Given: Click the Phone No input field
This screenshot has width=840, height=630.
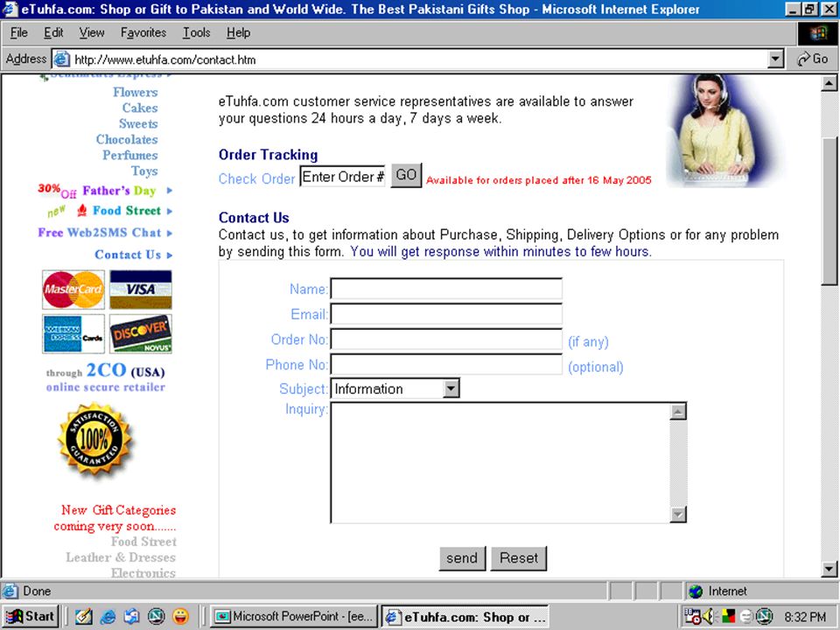Looking at the screenshot, I should coord(446,364).
